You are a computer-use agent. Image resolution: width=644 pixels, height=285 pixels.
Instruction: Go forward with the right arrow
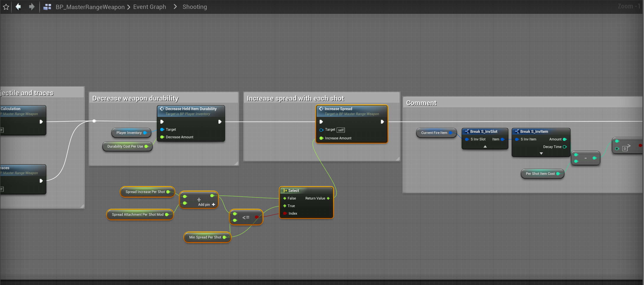coord(31,7)
